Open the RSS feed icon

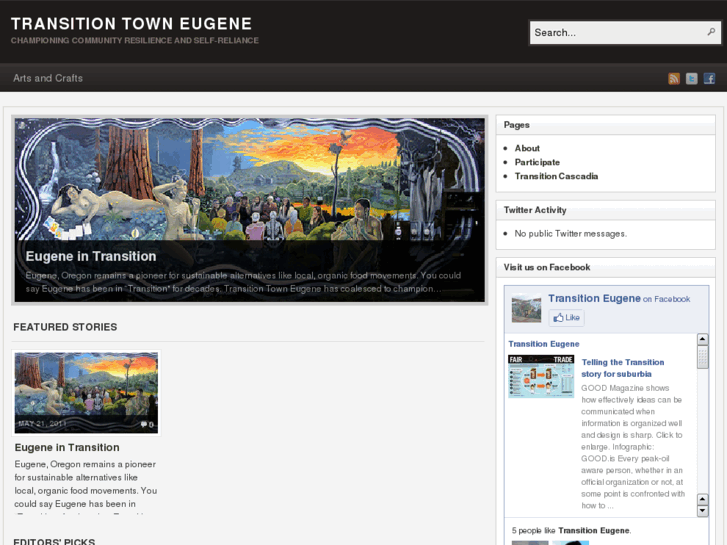click(674, 78)
